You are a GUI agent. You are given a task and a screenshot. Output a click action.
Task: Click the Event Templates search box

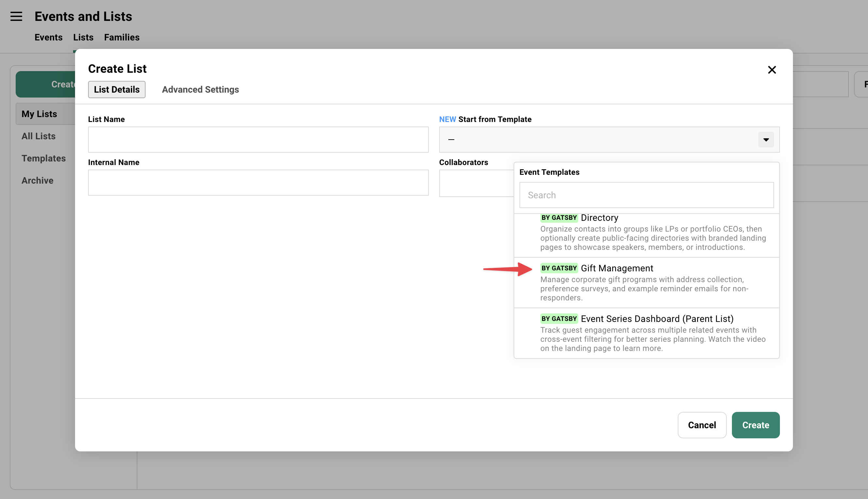click(646, 195)
